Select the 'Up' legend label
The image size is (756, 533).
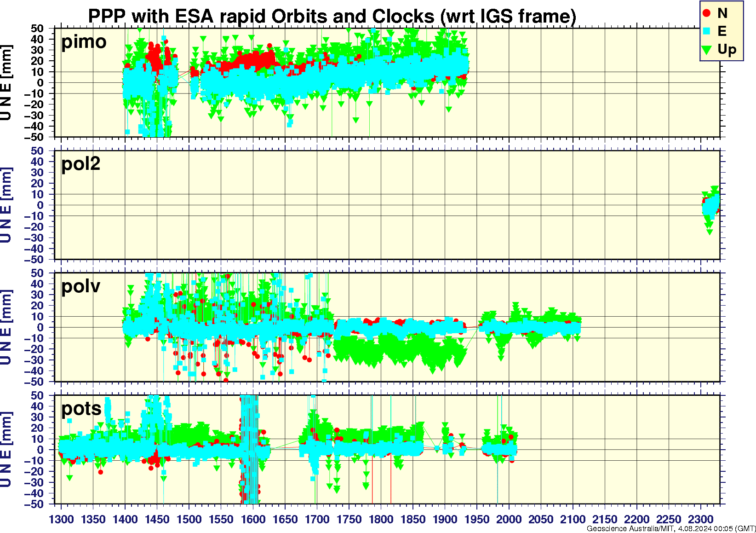tap(727, 50)
